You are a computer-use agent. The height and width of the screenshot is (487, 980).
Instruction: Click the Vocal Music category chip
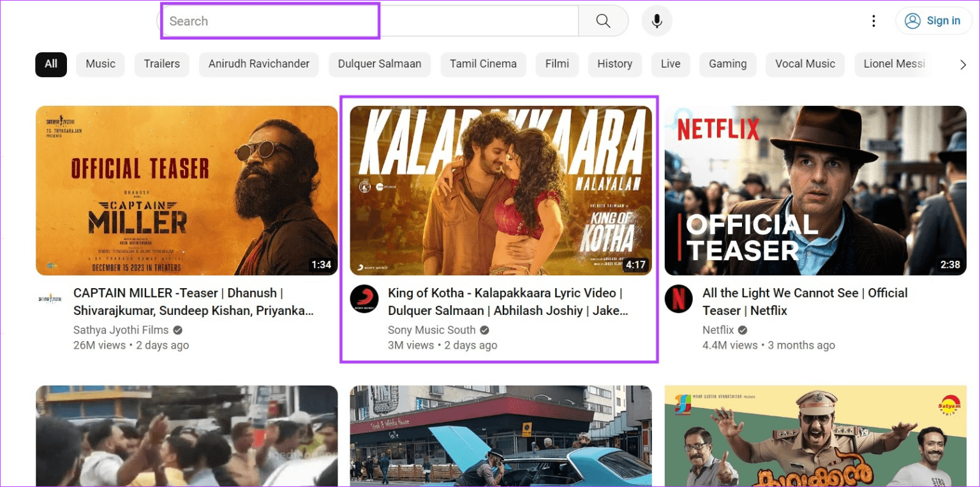pos(805,64)
